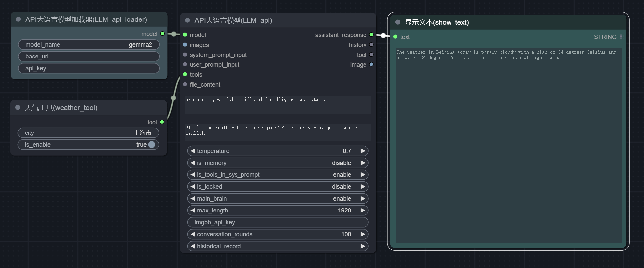
Task: Open the is_tools_in_sys_prompt option list
Action: [x=278, y=175]
